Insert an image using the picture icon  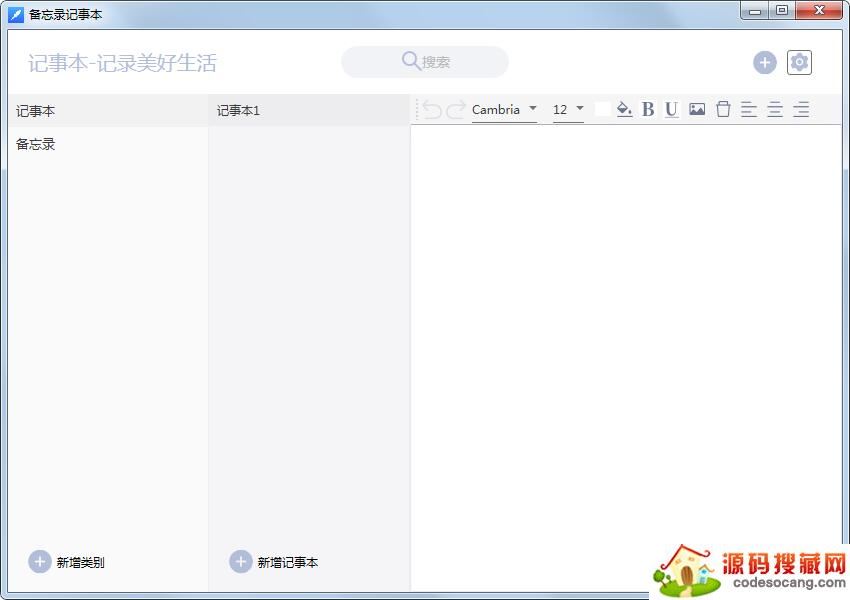pos(697,110)
